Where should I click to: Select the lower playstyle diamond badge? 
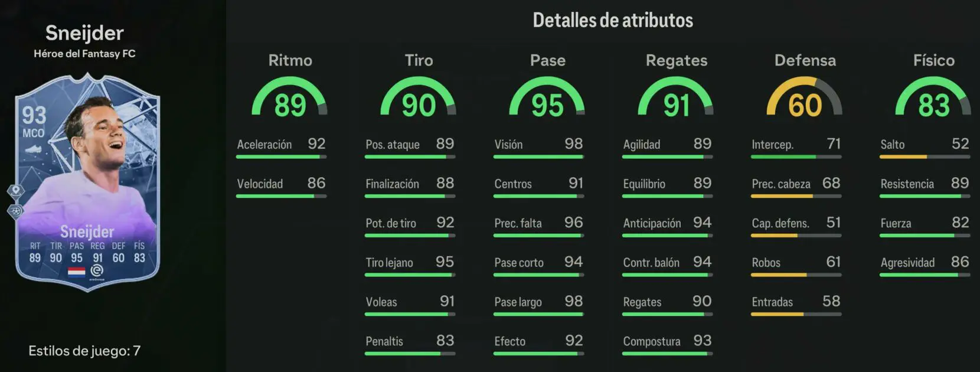click(15, 211)
